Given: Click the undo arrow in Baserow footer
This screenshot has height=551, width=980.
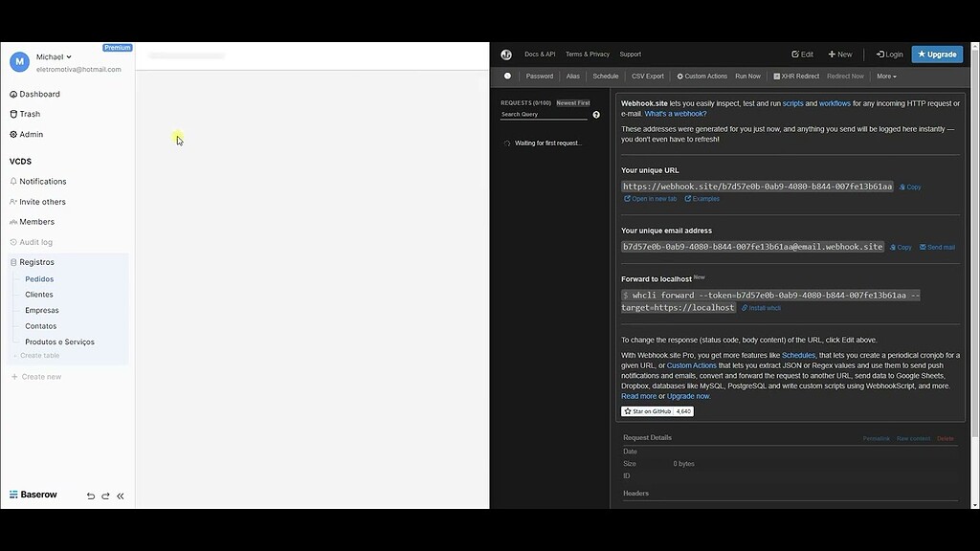Looking at the screenshot, I should (91, 496).
